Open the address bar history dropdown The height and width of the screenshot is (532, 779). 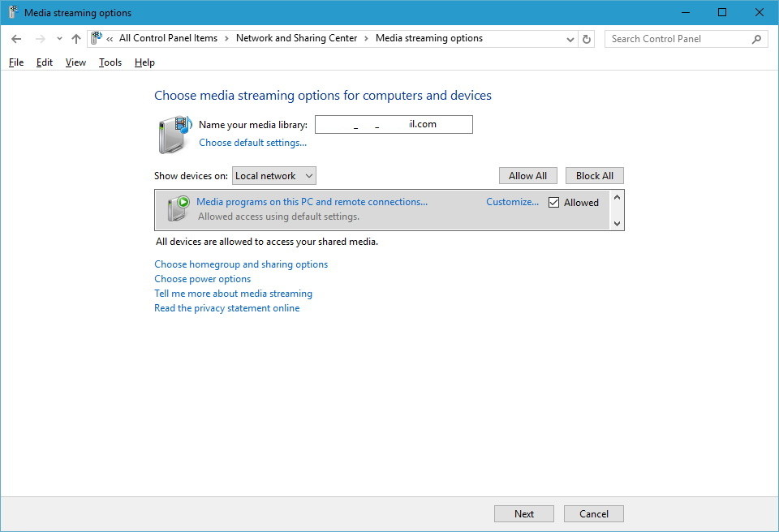(x=570, y=38)
